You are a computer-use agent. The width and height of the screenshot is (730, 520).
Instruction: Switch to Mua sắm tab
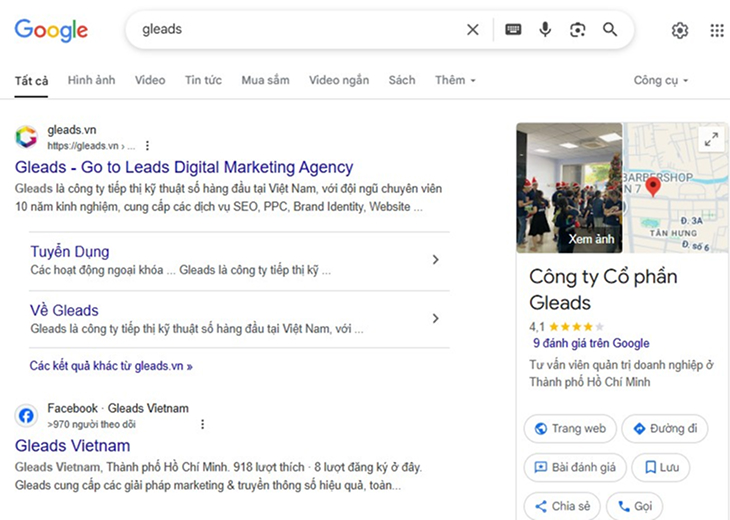pos(265,80)
